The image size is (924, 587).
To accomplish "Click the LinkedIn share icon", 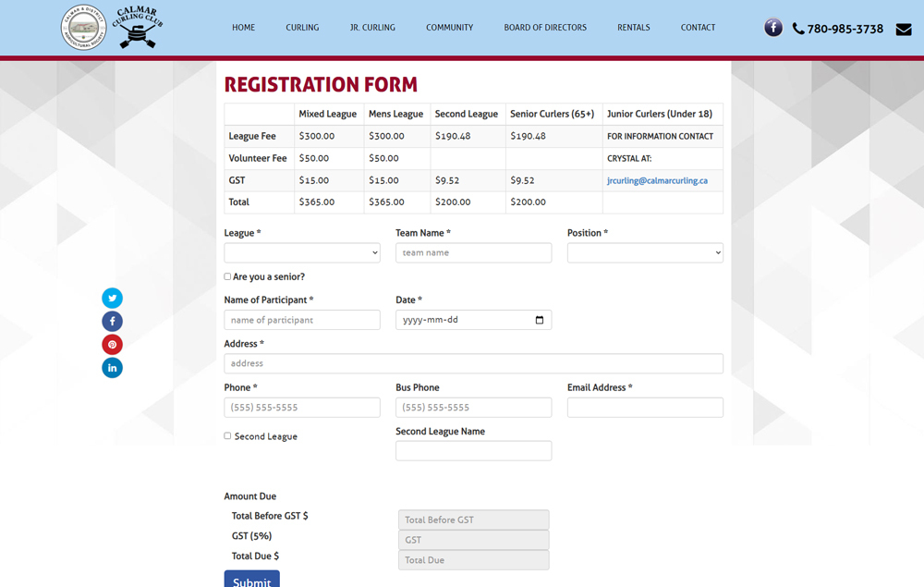I will pos(112,368).
